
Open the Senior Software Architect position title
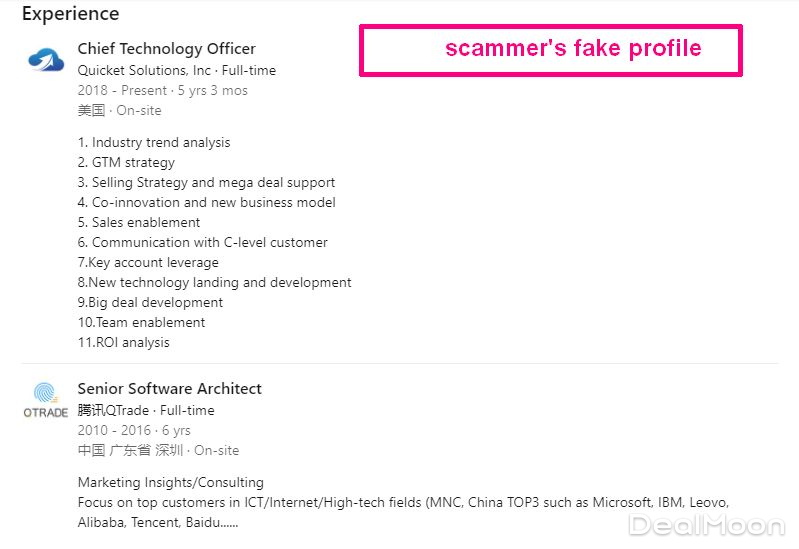[x=169, y=388]
